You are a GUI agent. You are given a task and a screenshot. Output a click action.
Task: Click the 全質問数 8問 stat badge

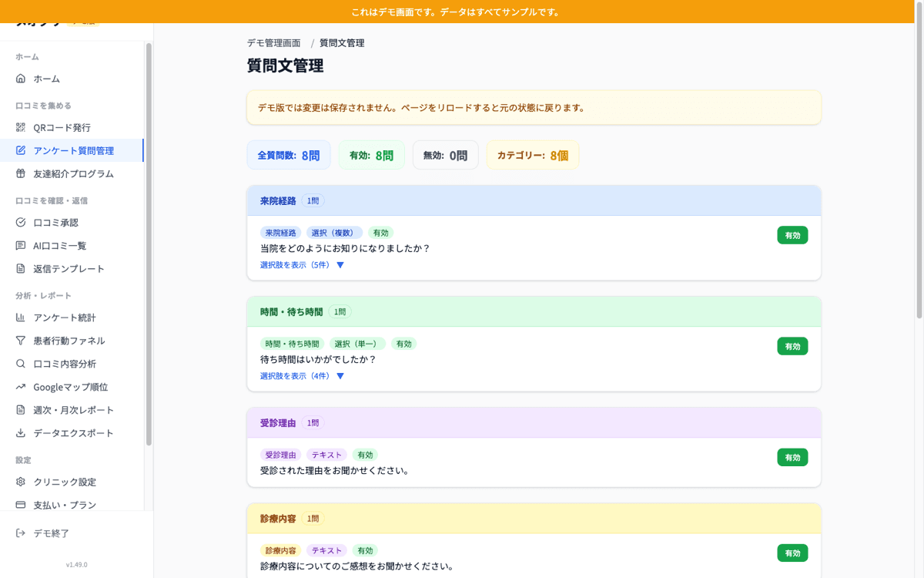pyautogui.click(x=289, y=155)
